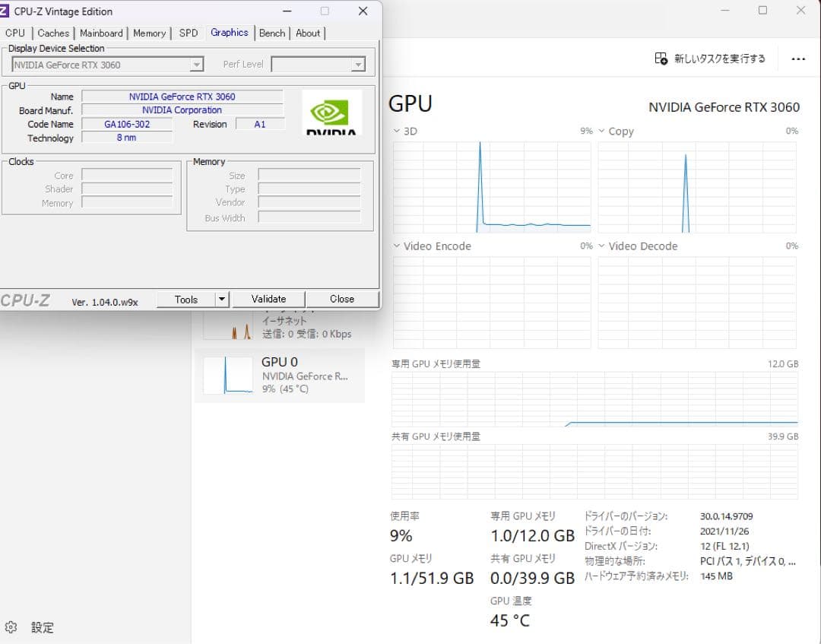Click the new task run icon

pos(661,59)
